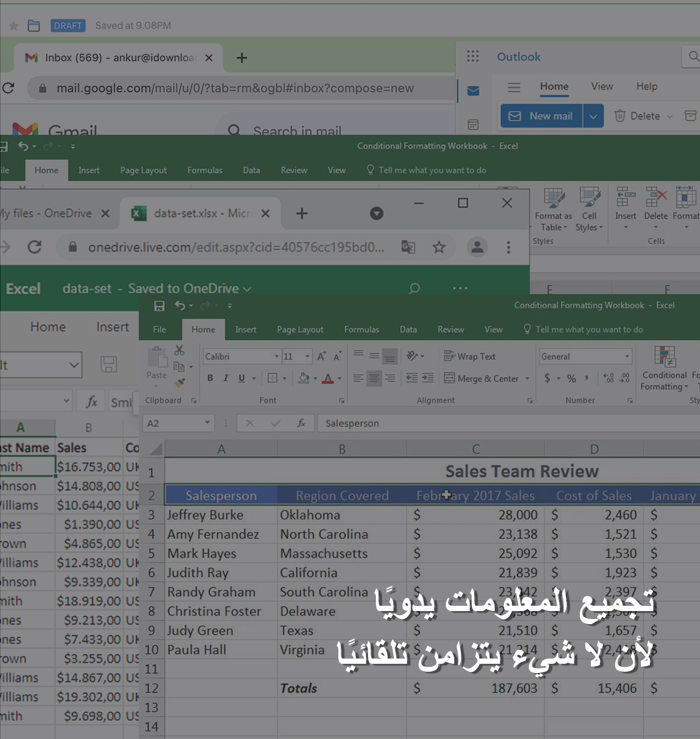Open the Insert tab in Excel Online

(113, 327)
